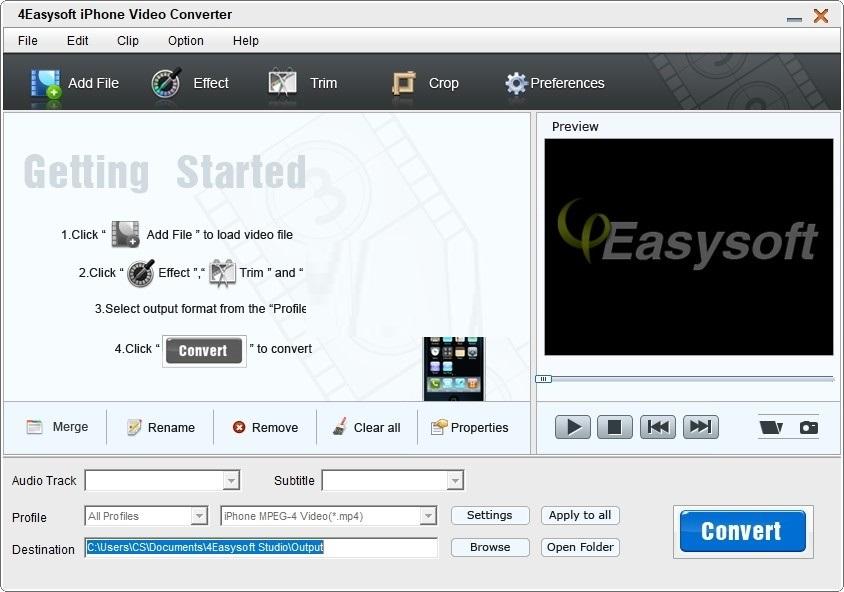
Task: Expand the Audio Track dropdown
Action: coord(231,481)
